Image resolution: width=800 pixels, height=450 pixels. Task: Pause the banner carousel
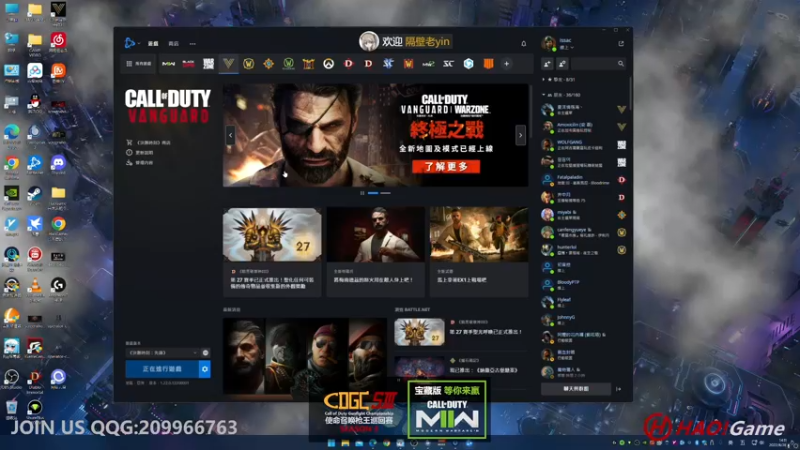[362, 193]
